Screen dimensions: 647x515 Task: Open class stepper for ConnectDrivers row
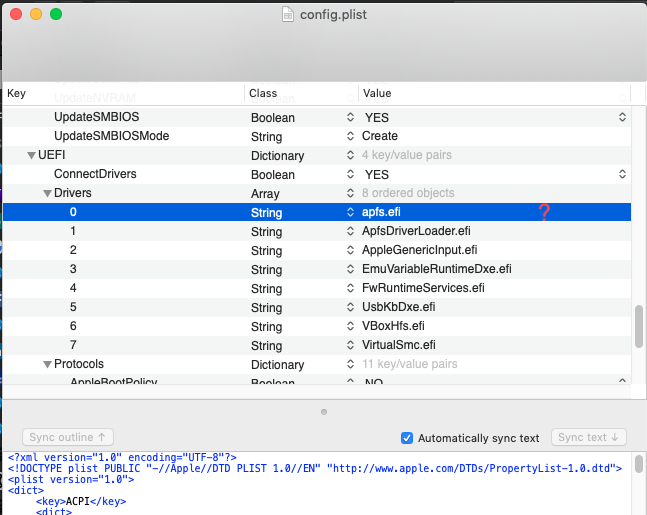(350, 174)
